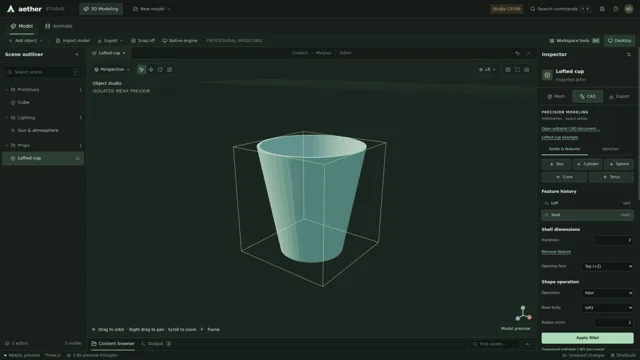Click the orientation axis gizmo
The height and width of the screenshot is (360, 640).
point(523,313)
